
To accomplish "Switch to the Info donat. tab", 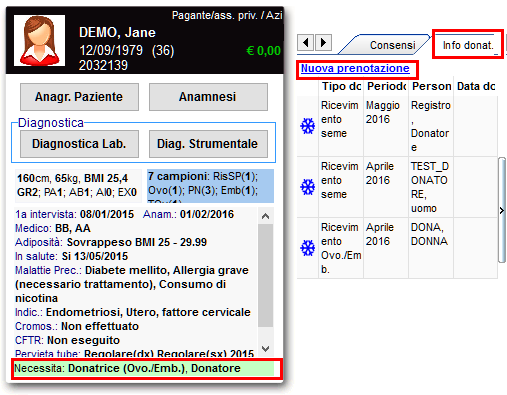I will click(x=468, y=45).
